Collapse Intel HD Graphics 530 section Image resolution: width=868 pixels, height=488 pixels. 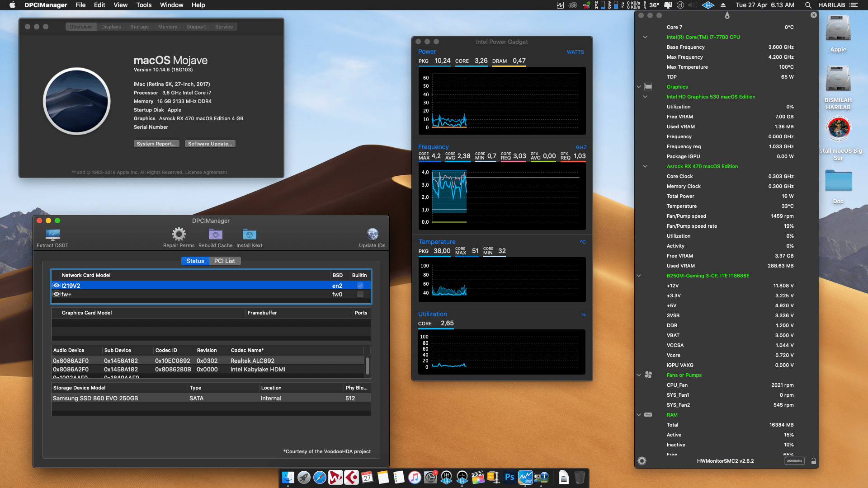(645, 97)
